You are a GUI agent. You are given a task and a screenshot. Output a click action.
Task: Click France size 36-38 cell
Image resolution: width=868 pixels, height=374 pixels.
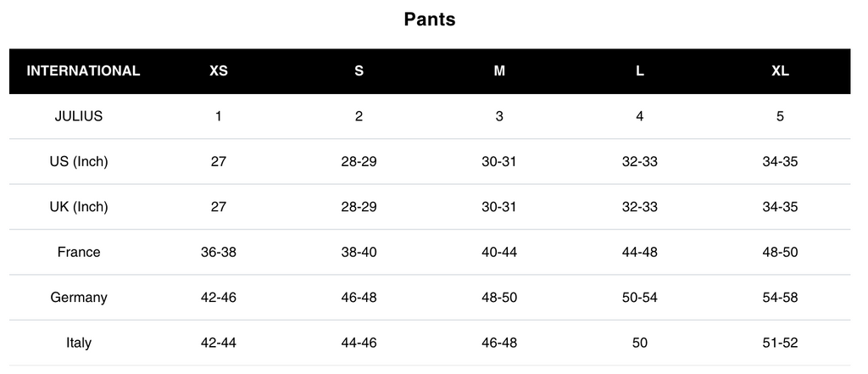click(219, 252)
